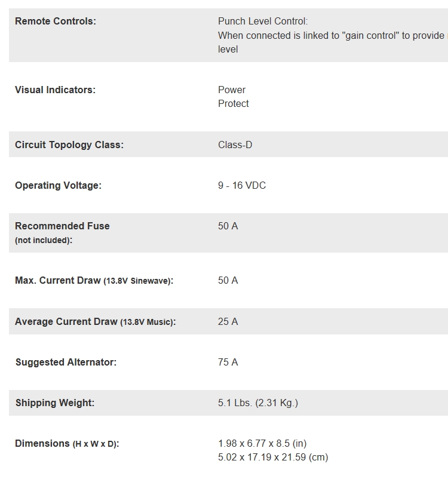Viewport: 448px width, 479px height.
Task: Click the Remote Controls label
Action: coord(55,22)
